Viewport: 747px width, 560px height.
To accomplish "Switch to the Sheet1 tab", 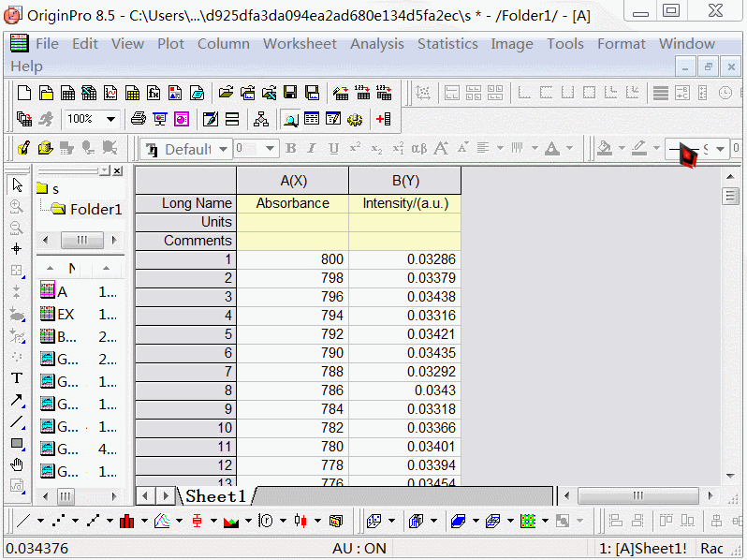I will 215,495.
